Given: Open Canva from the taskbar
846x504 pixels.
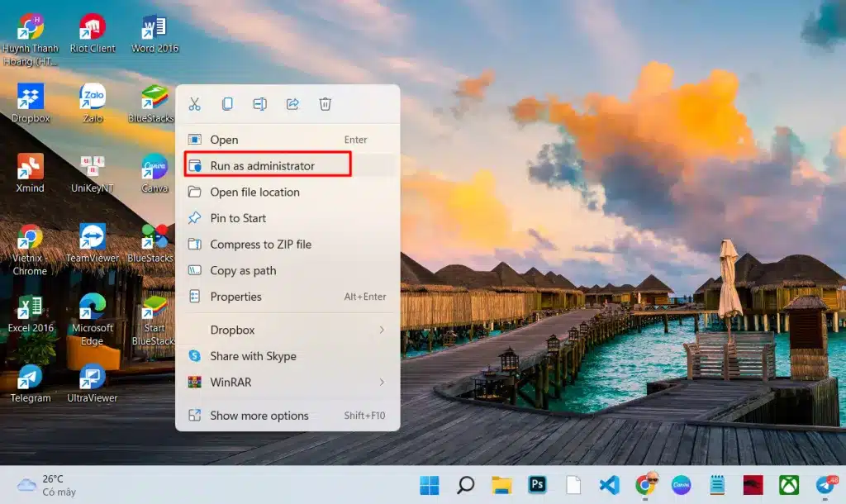Looking at the screenshot, I should [x=681, y=485].
